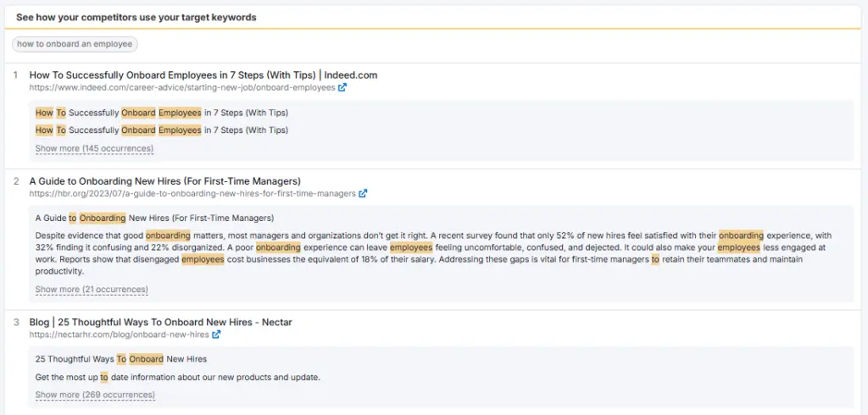Visit the indeed.com career-advice URL
Image resolution: width=868 pixels, height=415 pixels.
coord(182,87)
